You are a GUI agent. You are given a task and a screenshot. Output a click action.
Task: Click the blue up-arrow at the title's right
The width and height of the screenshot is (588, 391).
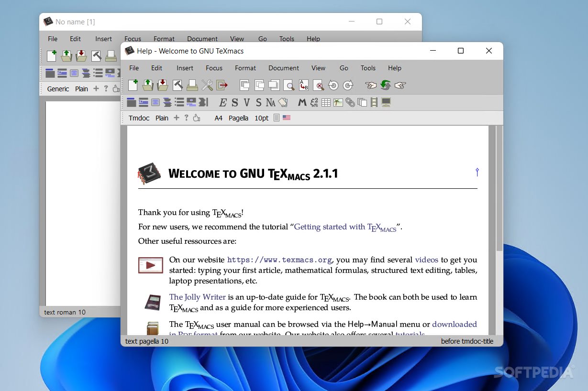point(477,172)
